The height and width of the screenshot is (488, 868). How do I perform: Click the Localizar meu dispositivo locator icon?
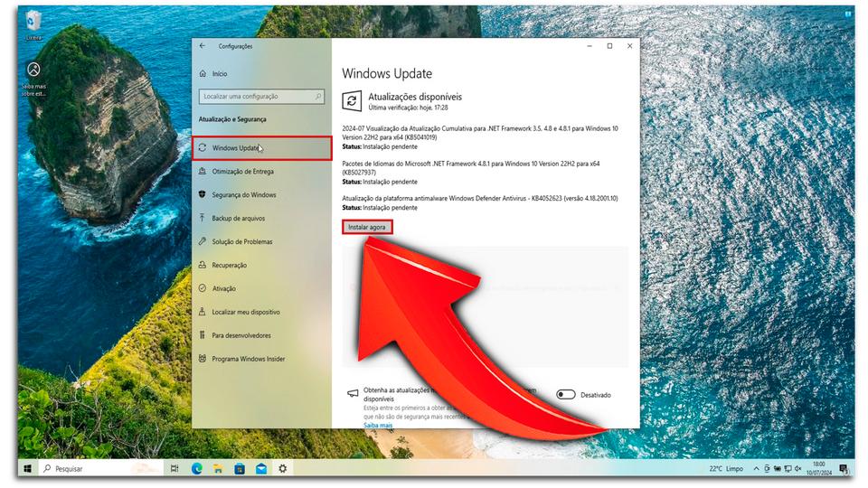click(203, 312)
